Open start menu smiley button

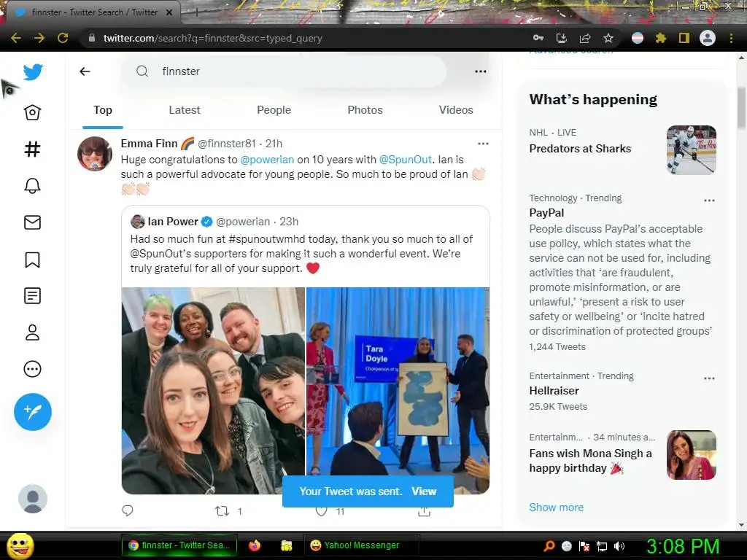20,545
